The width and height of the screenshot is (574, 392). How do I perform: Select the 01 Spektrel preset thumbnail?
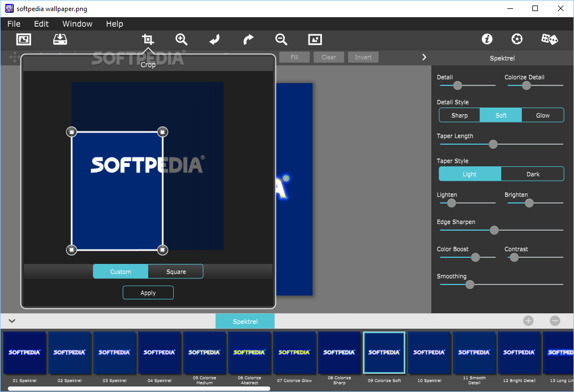24,353
